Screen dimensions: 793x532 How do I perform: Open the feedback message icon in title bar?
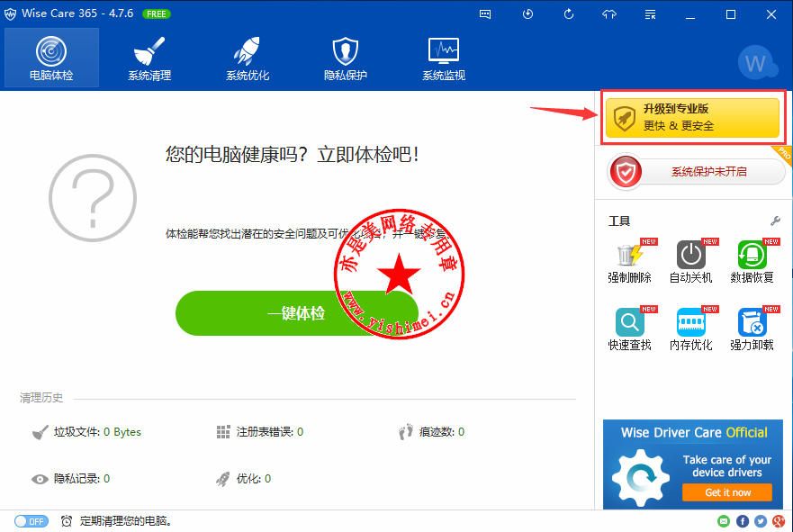pos(485,14)
